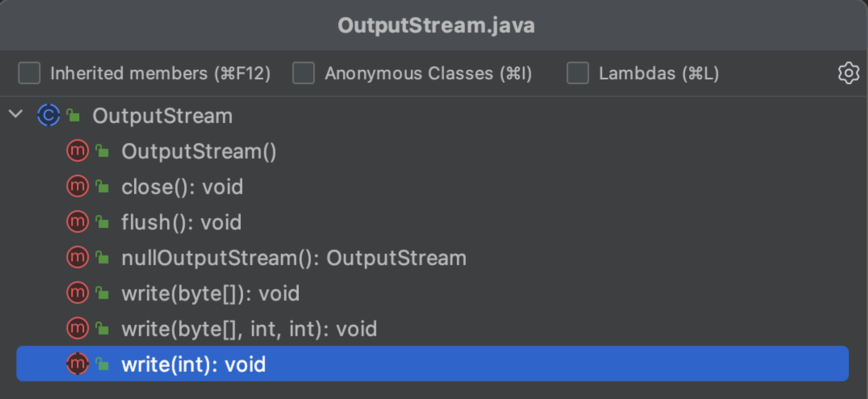Toggle the Anonymous Classes checkbox

[303, 73]
